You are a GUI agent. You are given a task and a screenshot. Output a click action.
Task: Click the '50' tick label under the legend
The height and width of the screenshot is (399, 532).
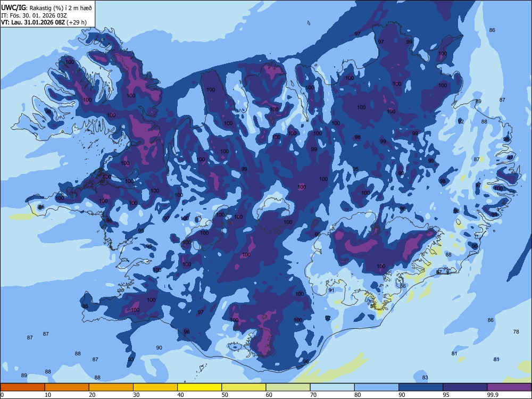point(225,395)
